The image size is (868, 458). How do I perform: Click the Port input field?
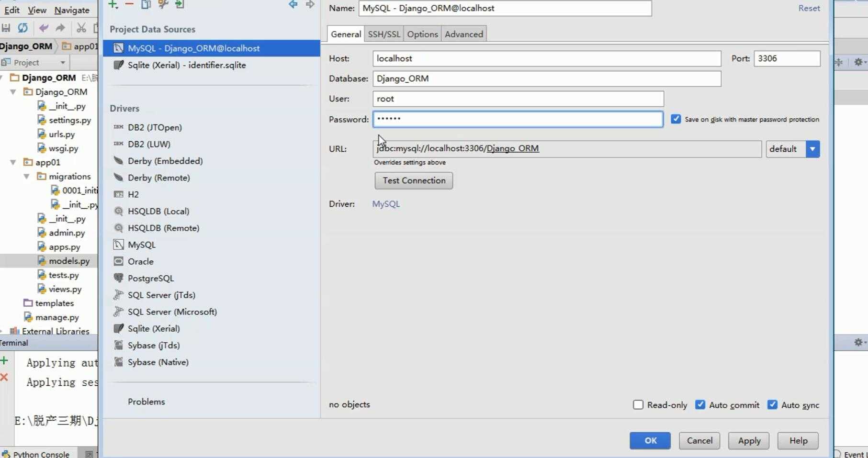(x=787, y=58)
